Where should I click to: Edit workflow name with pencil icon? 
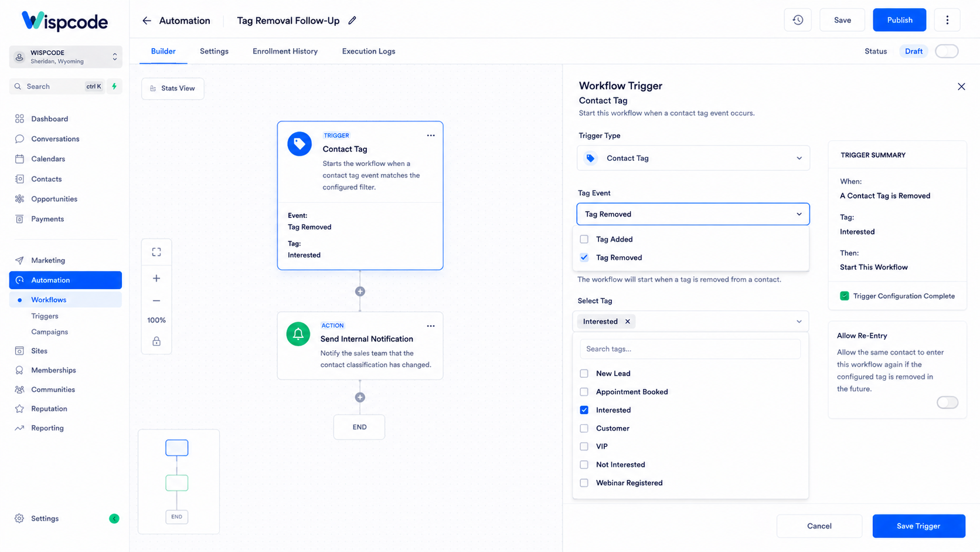coord(352,21)
